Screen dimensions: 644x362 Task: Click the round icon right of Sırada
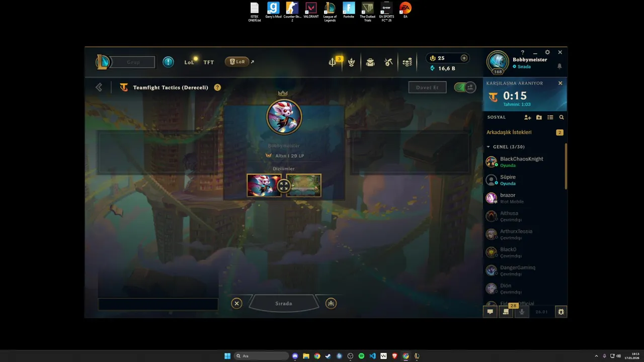331,303
